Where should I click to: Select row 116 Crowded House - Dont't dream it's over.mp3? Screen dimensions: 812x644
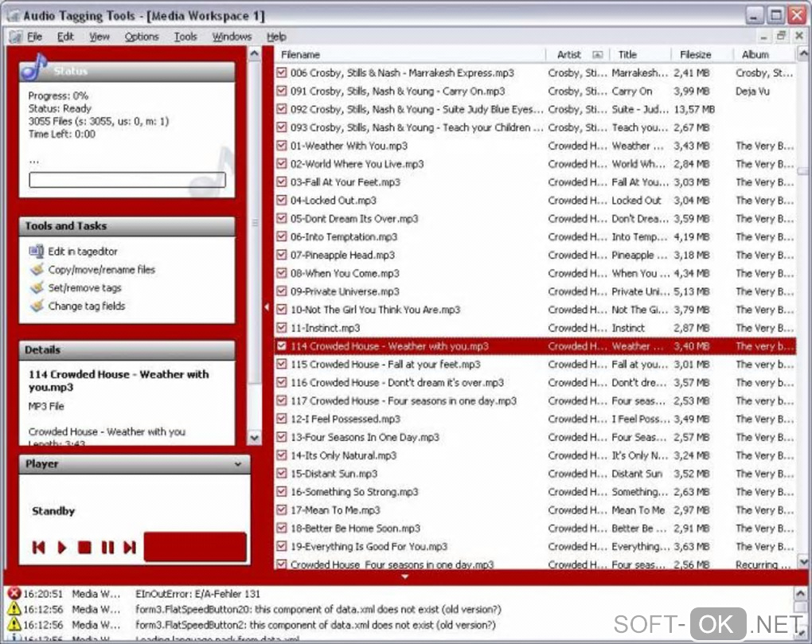535,383
